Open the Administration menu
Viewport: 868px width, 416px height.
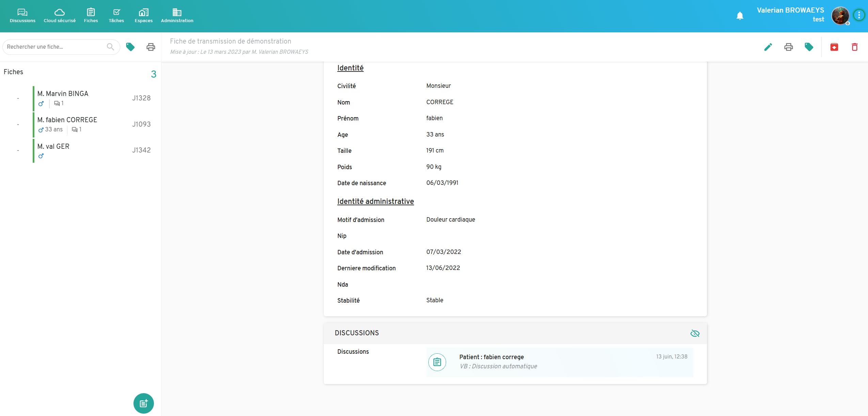coord(177,16)
